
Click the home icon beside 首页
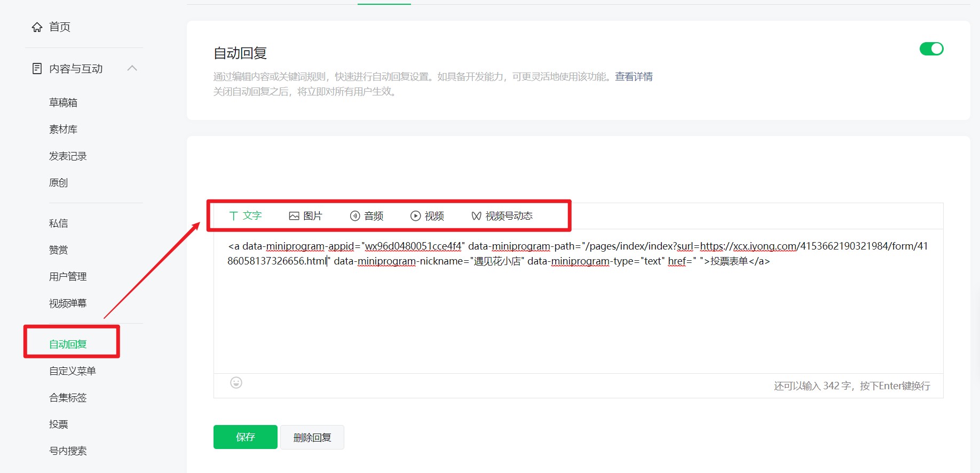tap(37, 27)
